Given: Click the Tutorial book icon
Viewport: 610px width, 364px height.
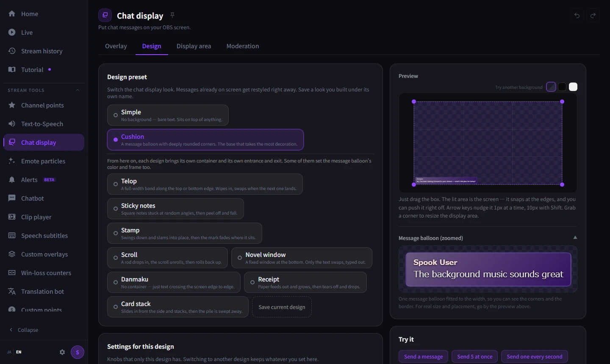Looking at the screenshot, I should [12, 69].
